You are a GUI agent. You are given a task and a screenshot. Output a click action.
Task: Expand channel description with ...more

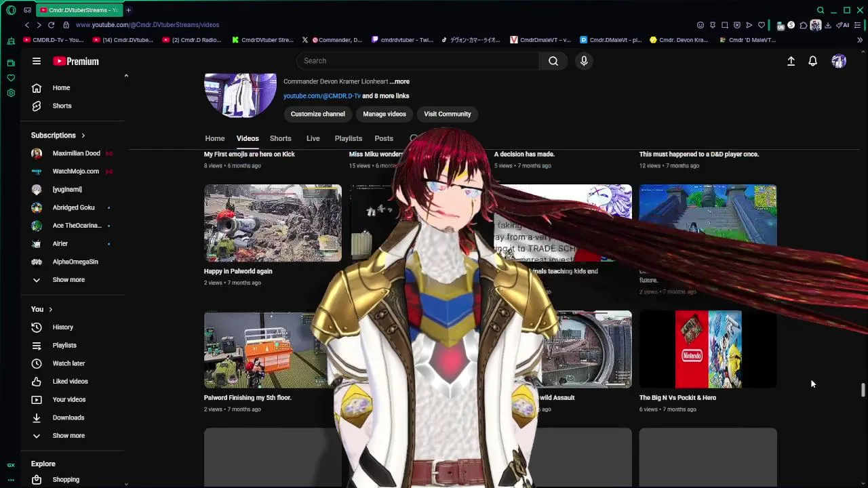point(399,81)
